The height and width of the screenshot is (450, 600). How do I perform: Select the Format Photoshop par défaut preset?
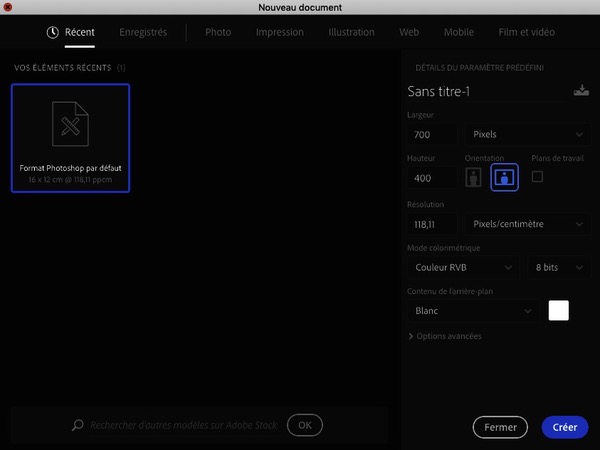pyautogui.click(x=70, y=138)
